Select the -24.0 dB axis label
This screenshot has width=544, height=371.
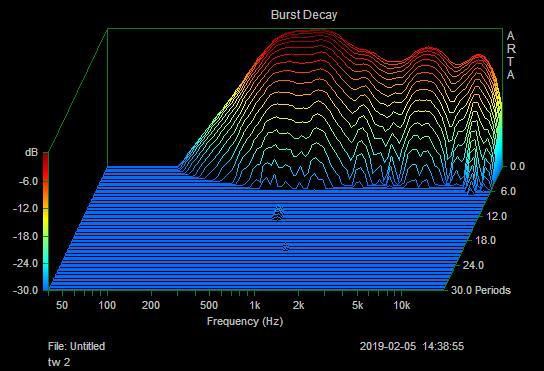pos(25,263)
